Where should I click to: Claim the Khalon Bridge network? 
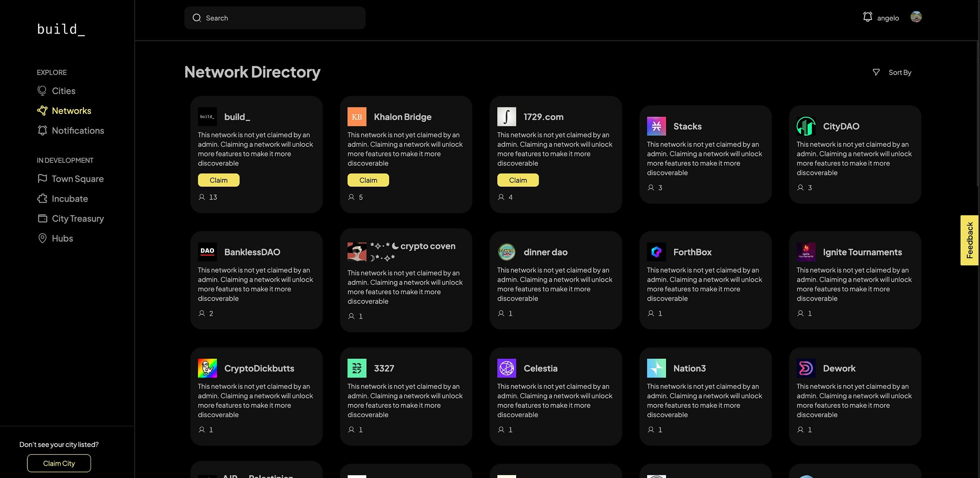[368, 180]
